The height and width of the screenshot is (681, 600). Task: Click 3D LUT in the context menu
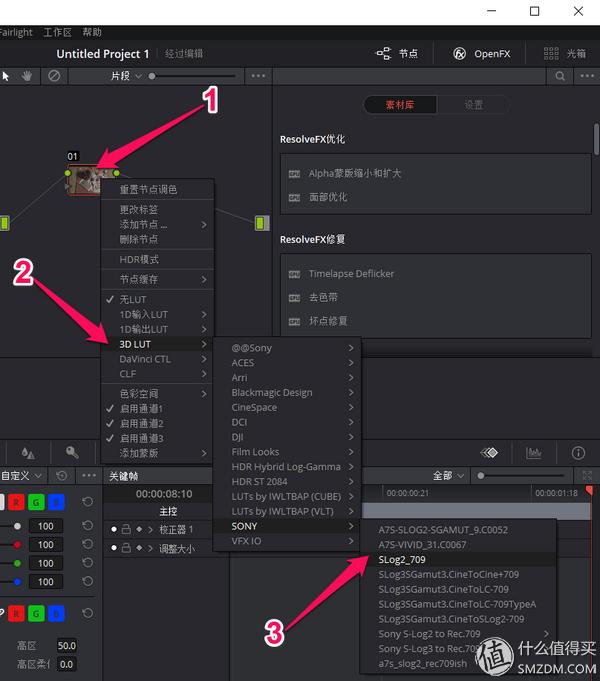coord(136,344)
